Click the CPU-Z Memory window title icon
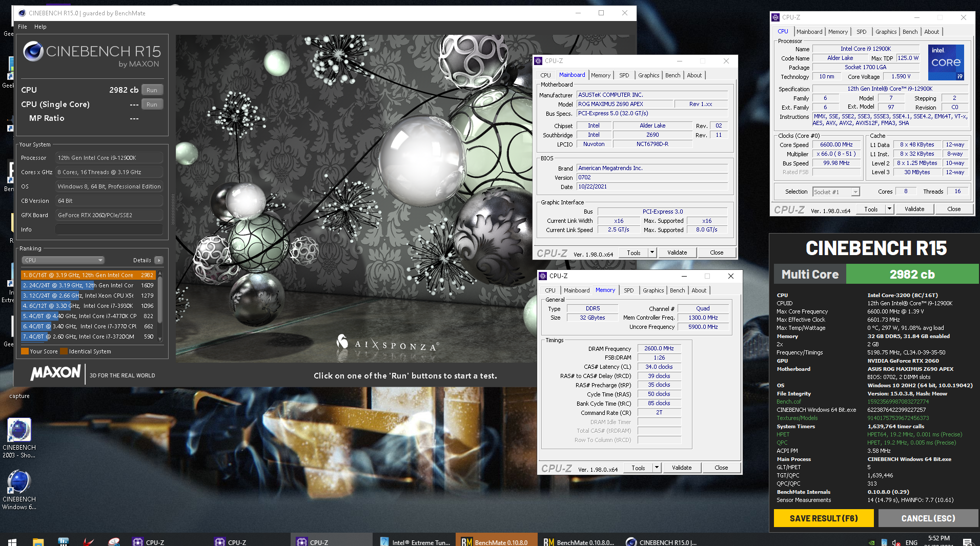Image resolution: width=980 pixels, height=546 pixels. (x=543, y=276)
